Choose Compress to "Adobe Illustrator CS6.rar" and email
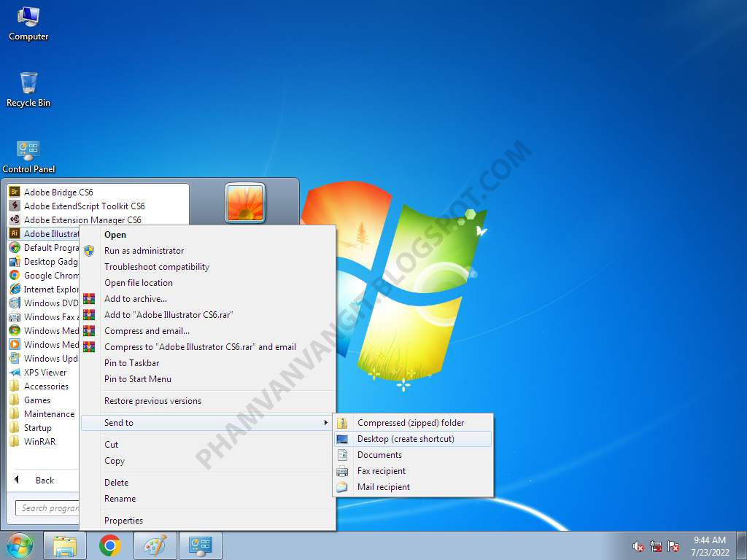This screenshot has width=747, height=560. [208, 347]
